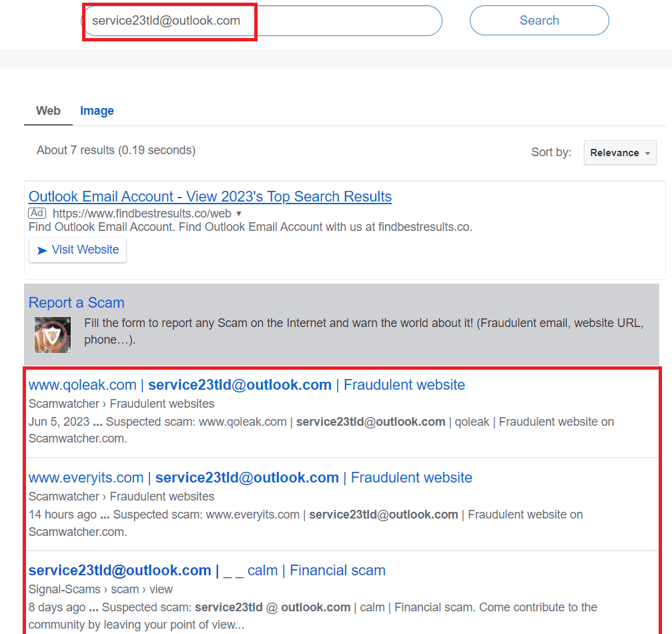Click the Ad badge icon
The image size is (672, 634).
[37, 214]
